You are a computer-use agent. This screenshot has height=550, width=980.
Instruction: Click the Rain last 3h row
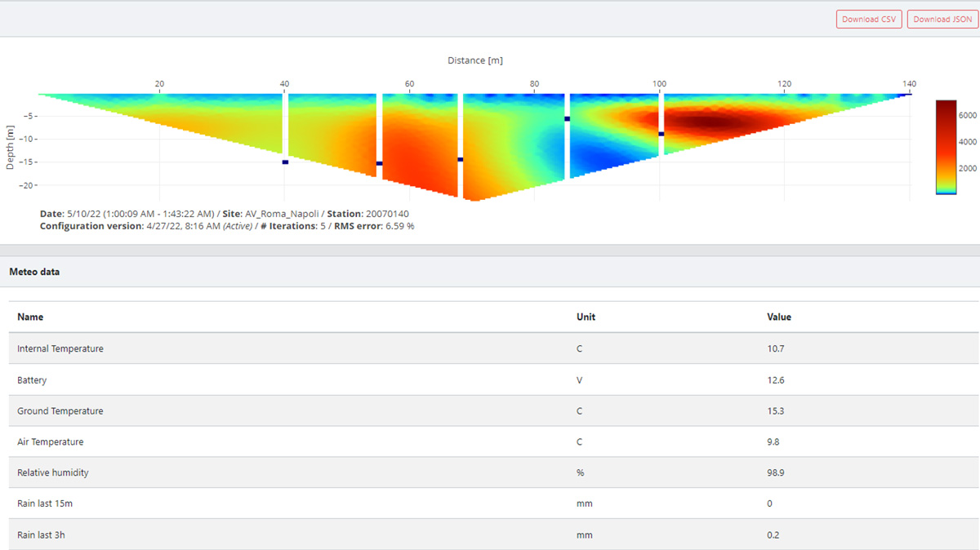[42, 535]
